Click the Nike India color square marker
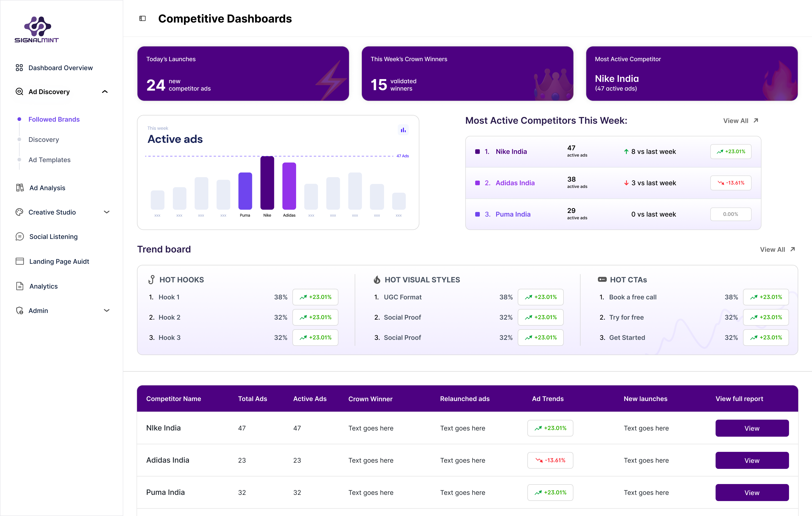The width and height of the screenshot is (812, 516). pyautogui.click(x=477, y=152)
